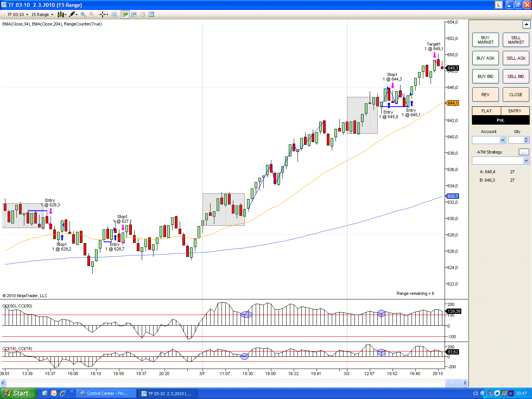Increase the Qty stepper value
The image size is (532, 399).
pos(526,138)
